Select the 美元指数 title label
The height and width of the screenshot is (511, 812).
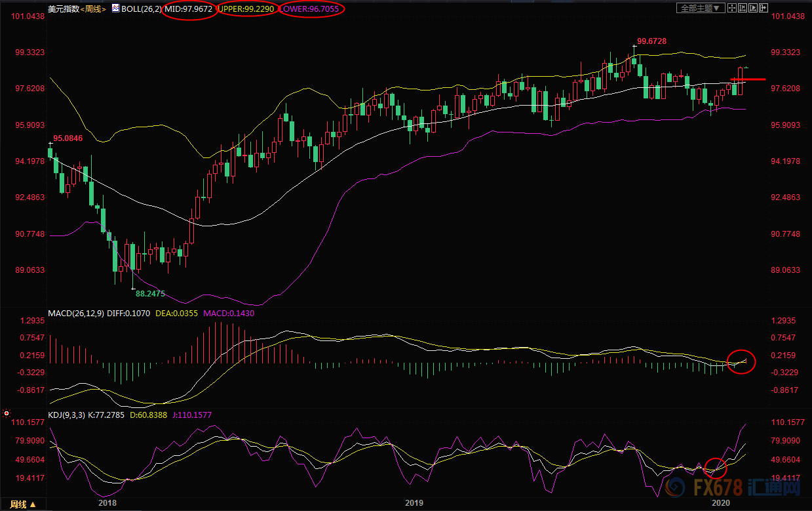63,9
